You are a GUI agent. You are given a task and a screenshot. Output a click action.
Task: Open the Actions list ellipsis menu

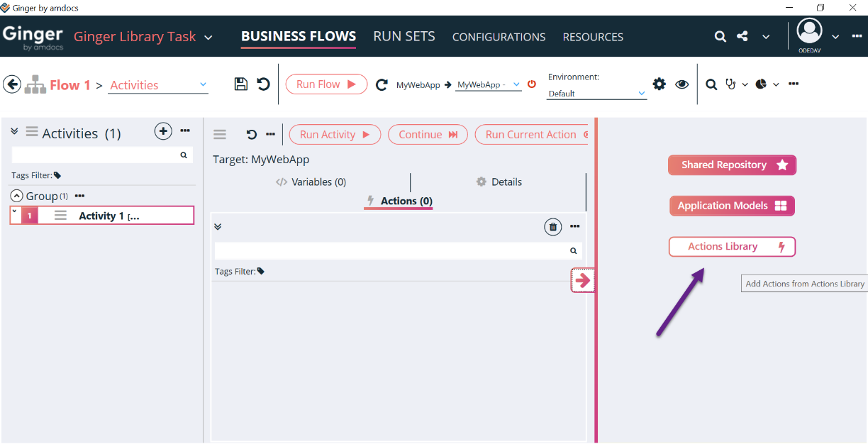575,226
